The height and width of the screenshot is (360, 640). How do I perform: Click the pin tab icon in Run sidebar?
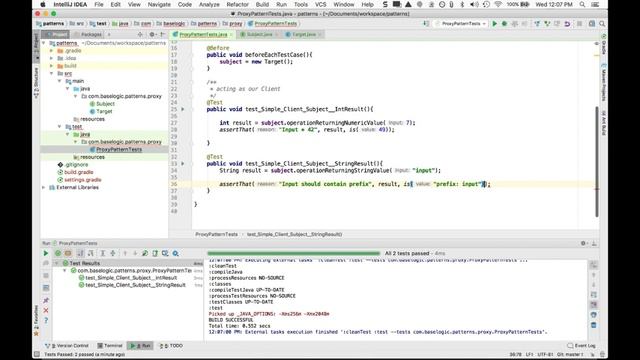click(x=46, y=300)
